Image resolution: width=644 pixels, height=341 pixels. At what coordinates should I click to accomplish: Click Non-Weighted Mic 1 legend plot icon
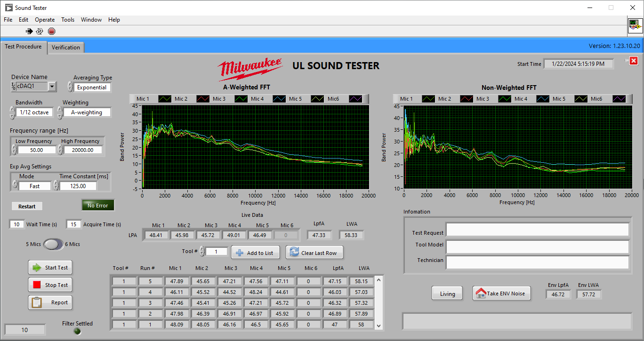pos(428,99)
